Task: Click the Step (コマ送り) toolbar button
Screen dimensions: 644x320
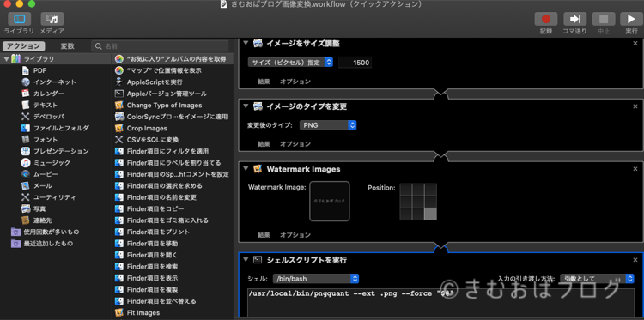Action: pyautogui.click(x=574, y=19)
